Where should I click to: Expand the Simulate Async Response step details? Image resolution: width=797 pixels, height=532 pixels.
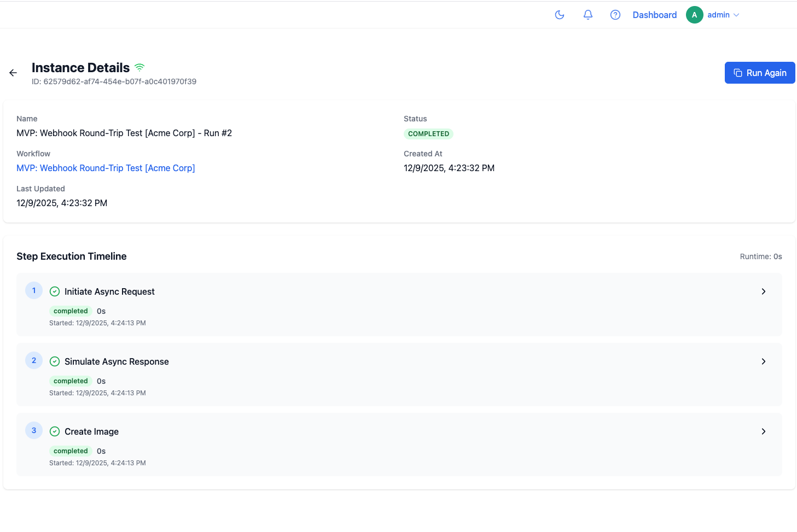[x=763, y=361]
